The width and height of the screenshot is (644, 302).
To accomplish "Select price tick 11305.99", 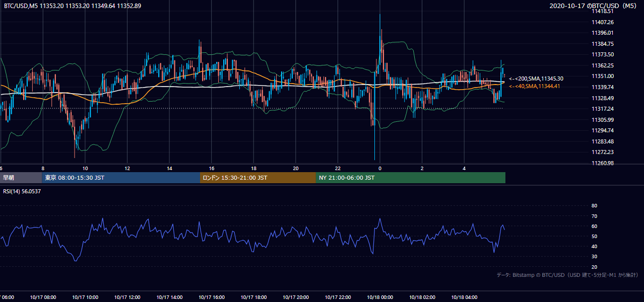I will (603, 120).
